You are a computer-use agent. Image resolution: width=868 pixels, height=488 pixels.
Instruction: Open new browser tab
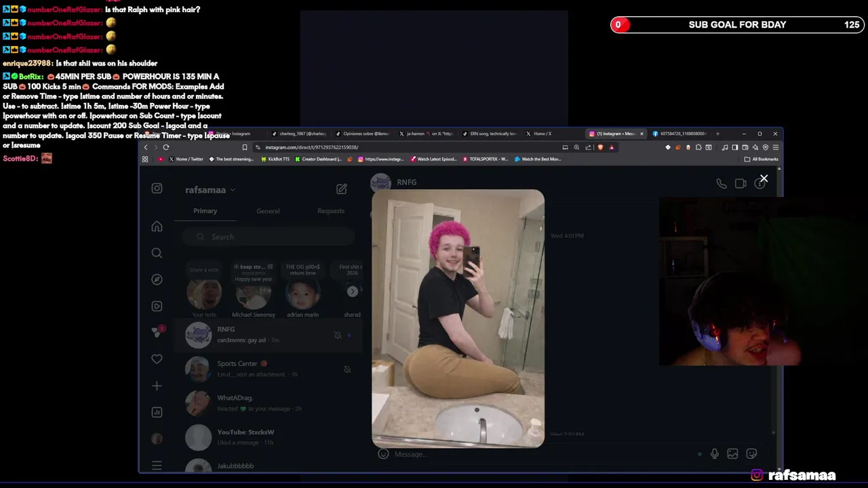[718, 134]
